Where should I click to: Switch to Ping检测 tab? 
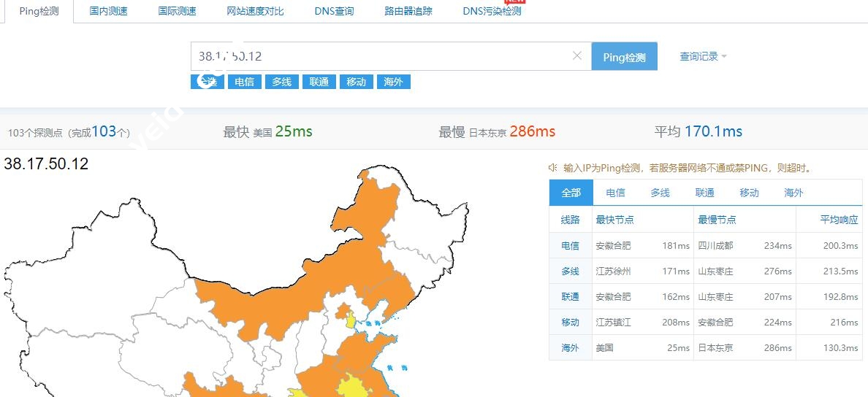(39, 11)
